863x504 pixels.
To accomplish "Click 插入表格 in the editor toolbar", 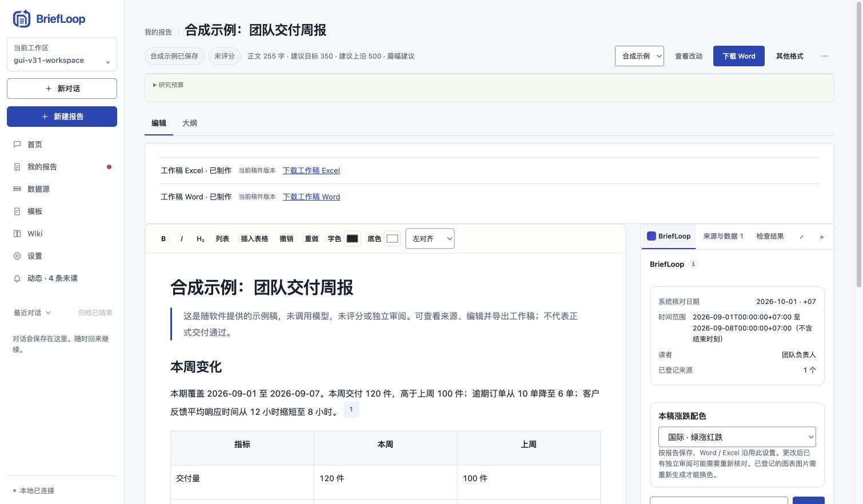I will click(254, 239).
